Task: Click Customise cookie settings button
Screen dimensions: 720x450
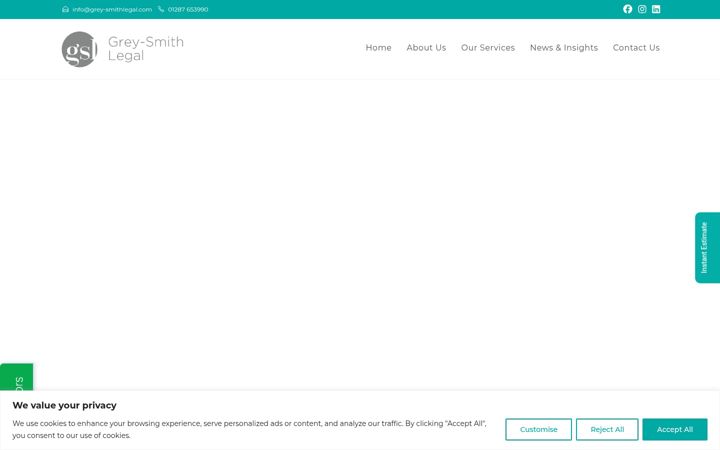Action: click(x=539, y=429)
